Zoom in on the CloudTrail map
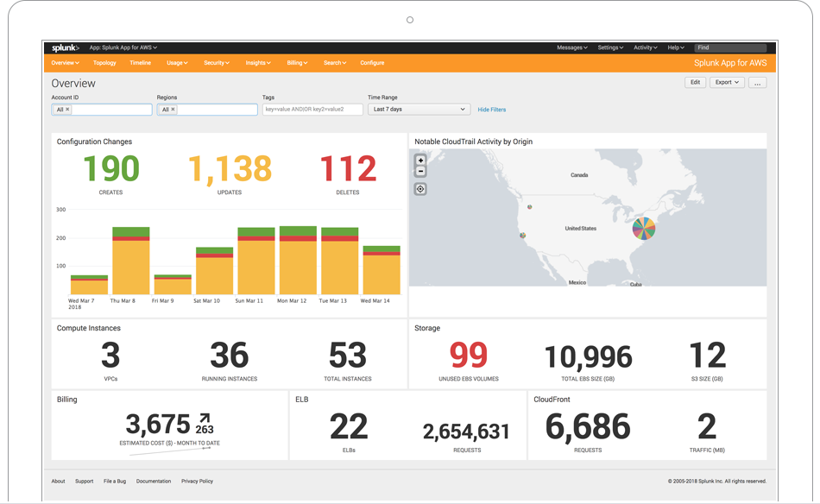820x504 pixels. pyautogui.click(x=420, y=161)
